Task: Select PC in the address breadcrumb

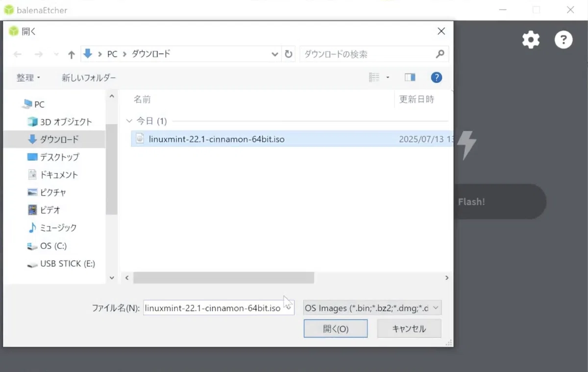Action: pyautogui.click(x=112, y=54)
